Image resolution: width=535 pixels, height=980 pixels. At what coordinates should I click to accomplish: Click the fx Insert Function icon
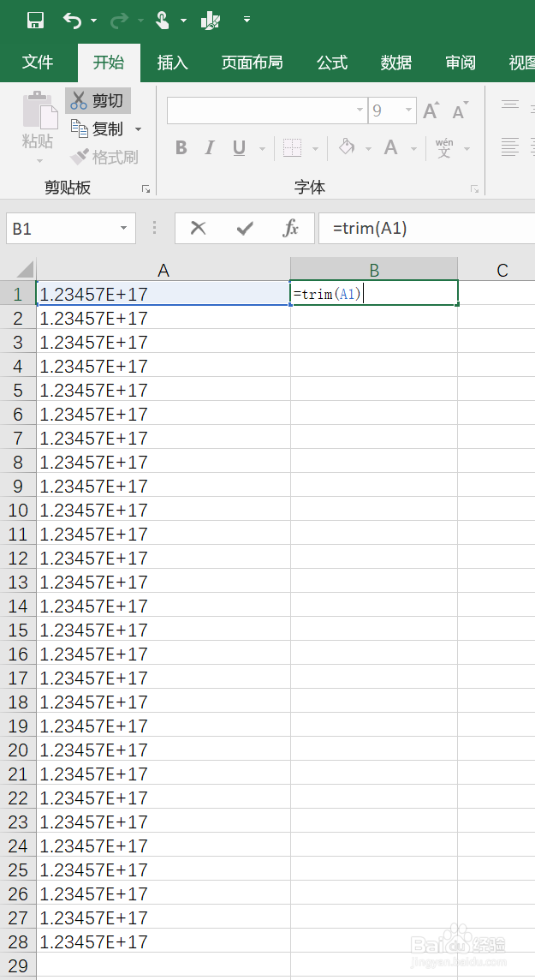tap(290, 229)
